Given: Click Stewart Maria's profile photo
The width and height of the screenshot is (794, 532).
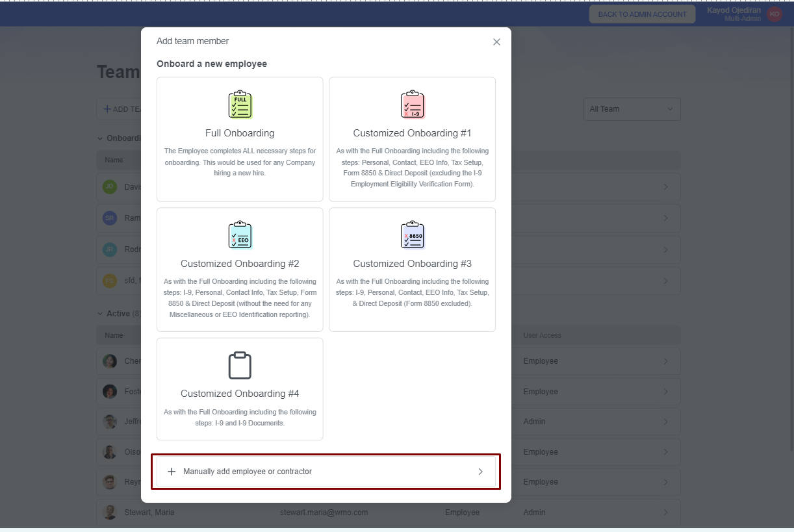Looking at the screenshot, I should 110,513.
